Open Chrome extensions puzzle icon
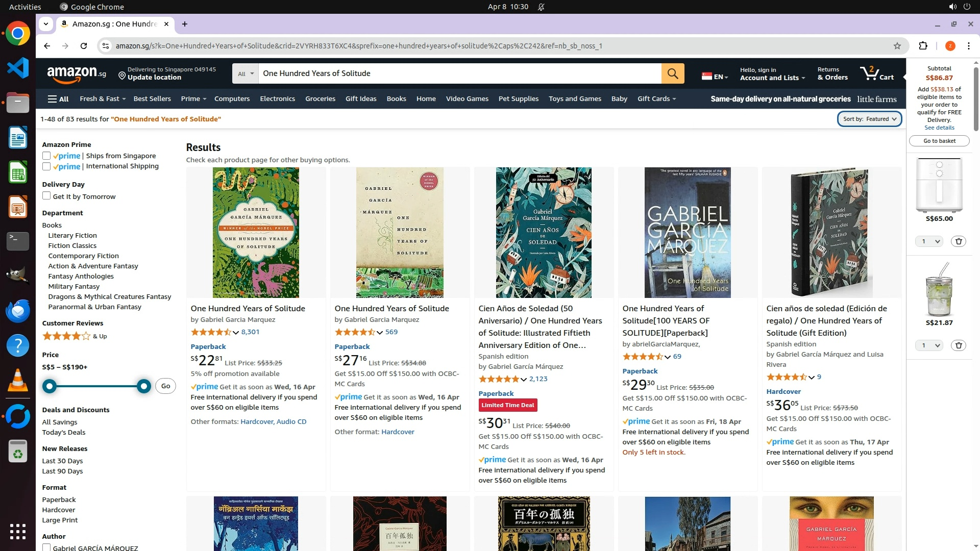The width and height of the screenshot is (980, 551). [923, 46]
